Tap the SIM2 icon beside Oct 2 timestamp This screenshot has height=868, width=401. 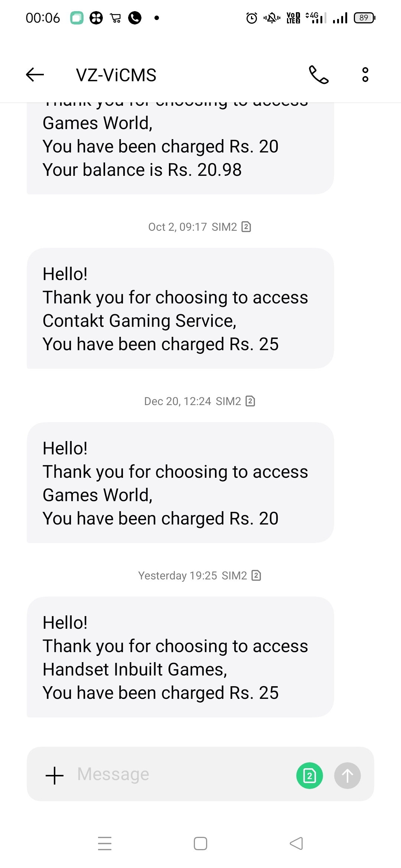(x=246, y=227)
